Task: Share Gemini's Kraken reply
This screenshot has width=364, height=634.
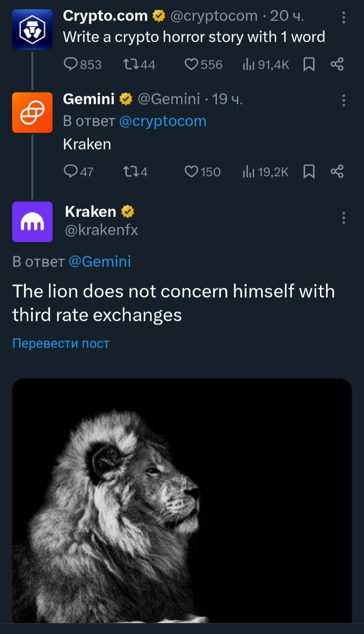Action: [337, 172]
